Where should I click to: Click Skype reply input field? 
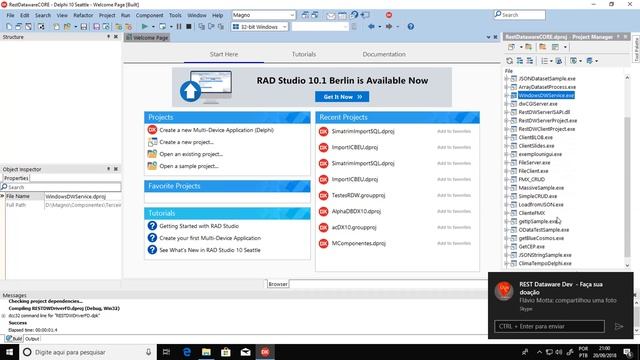[549, 326]
